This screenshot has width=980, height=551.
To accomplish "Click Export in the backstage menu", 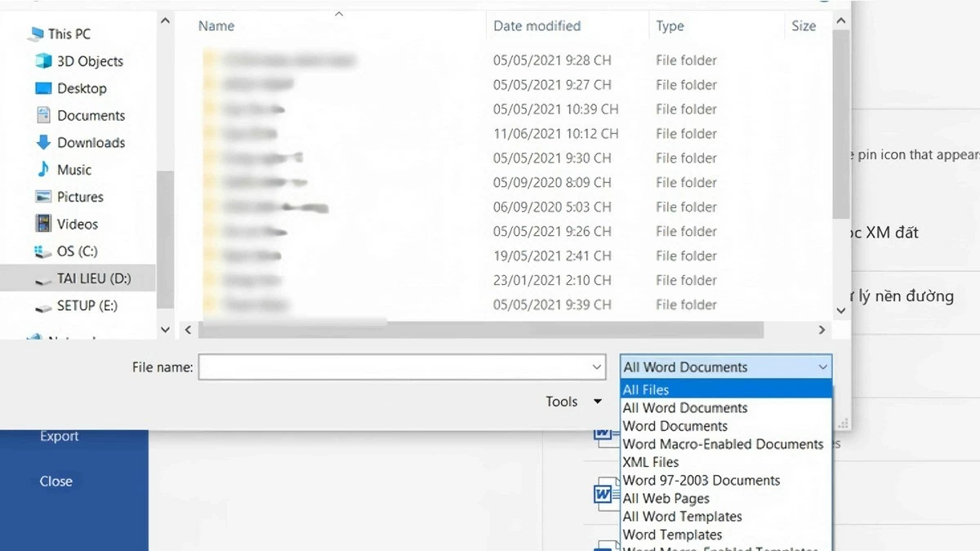I will (x=58, y=435).
